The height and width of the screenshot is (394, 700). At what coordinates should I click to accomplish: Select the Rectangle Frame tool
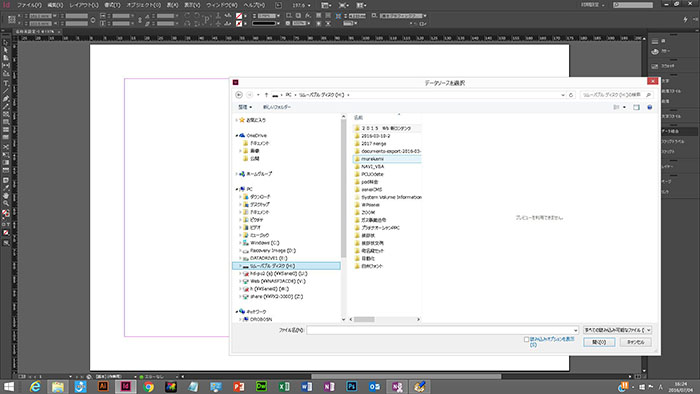(6, 114)
